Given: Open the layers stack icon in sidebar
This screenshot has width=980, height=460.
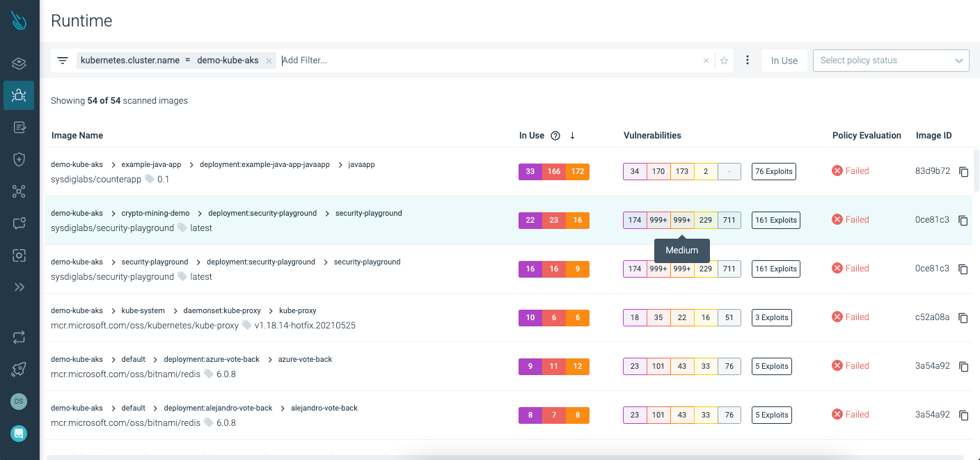Looking at the screenshot, I should click(x=18, y=63).
